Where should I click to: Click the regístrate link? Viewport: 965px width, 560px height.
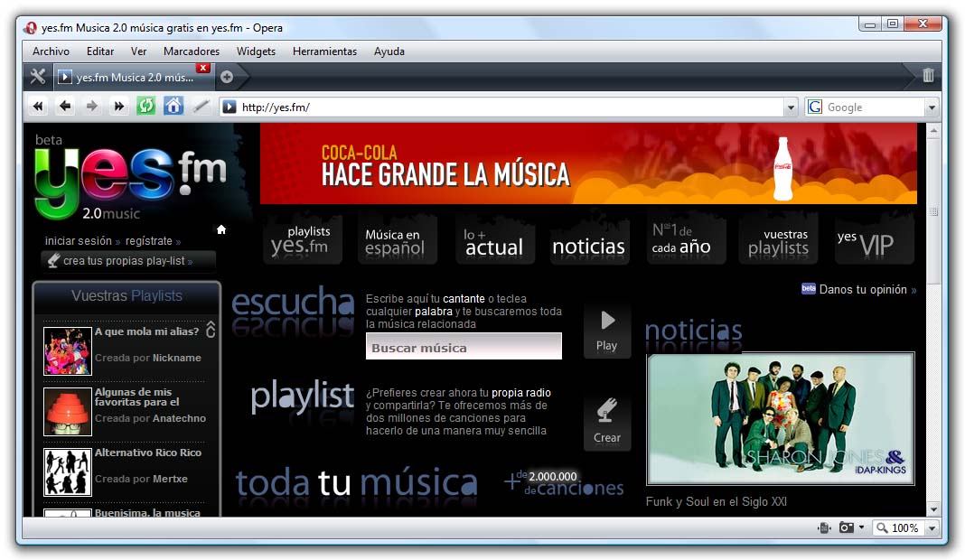[x=149, y=241]
